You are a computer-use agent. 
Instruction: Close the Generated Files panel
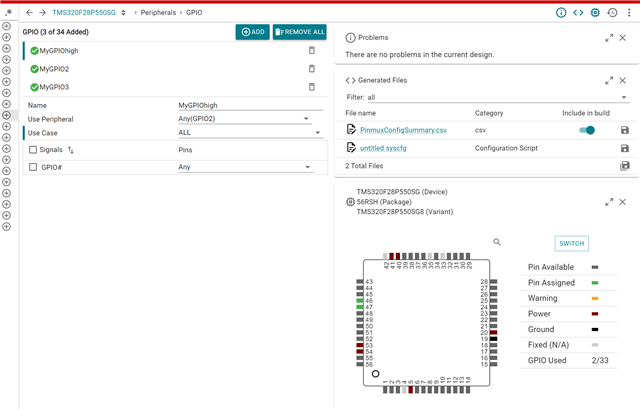coord(622,80)
